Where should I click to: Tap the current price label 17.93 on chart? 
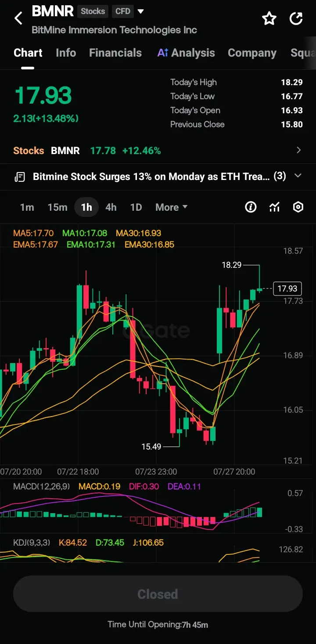[287, 288]
